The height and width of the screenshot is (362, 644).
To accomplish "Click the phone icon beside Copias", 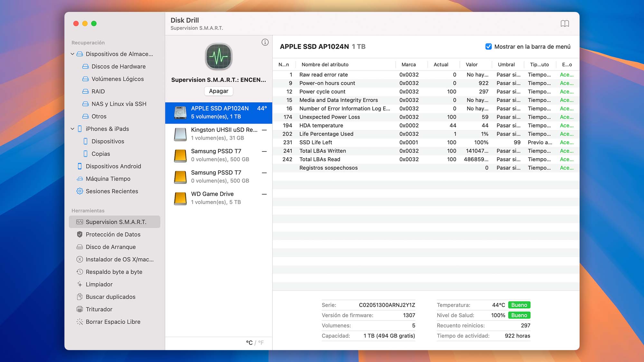I will (x=85, y=154).
